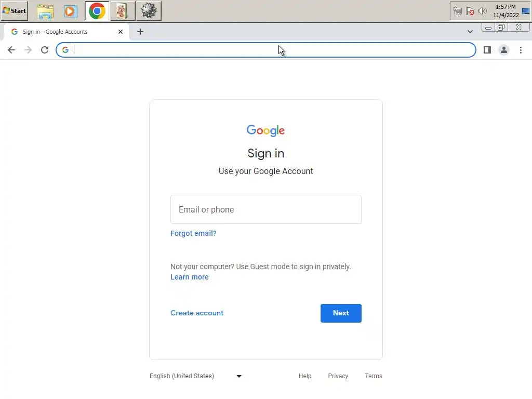Click the Google icon in the address bar

[x=65, y=50]
